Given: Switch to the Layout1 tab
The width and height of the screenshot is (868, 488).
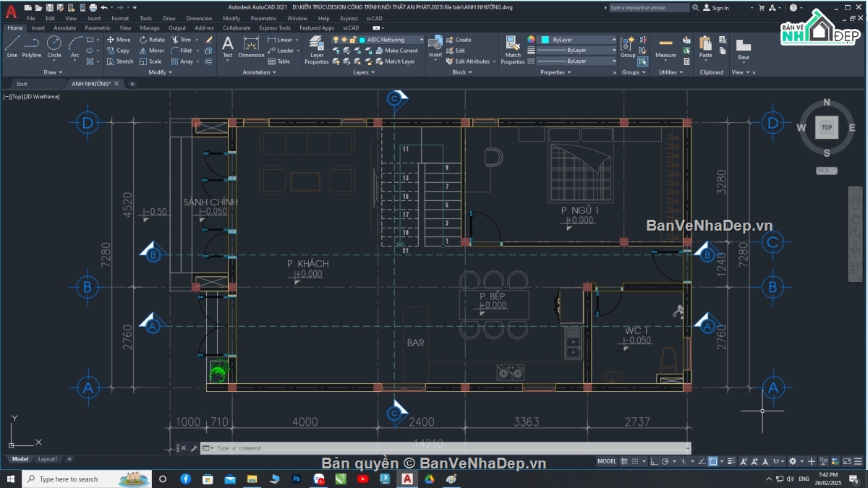Looking at the screenshot, I should tap(48, 459).
